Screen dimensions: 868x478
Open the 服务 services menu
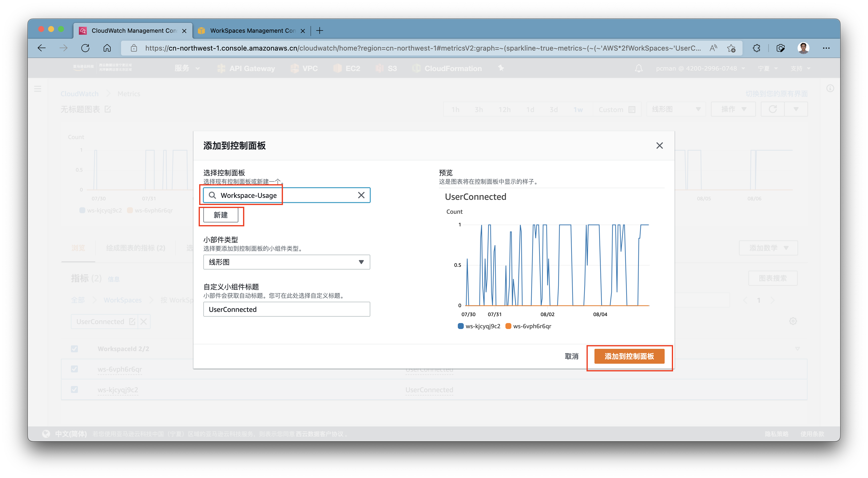[x=187, y=68]
